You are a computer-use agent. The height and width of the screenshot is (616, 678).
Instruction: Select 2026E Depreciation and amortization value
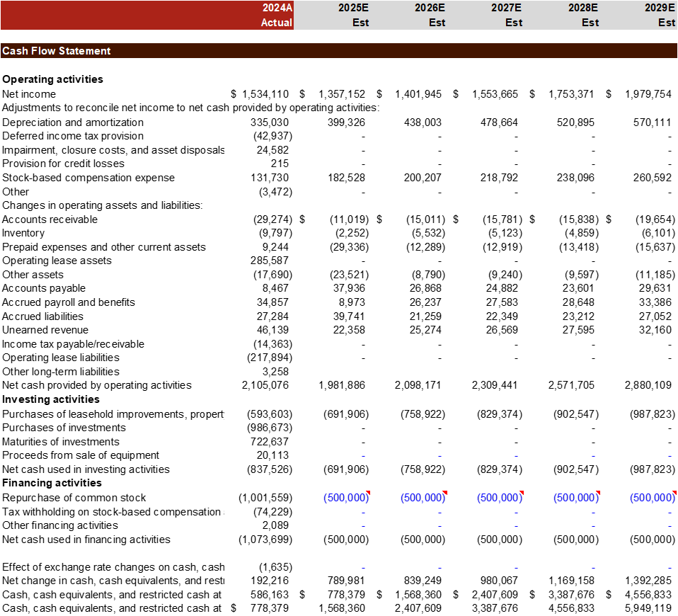point(422,122)
